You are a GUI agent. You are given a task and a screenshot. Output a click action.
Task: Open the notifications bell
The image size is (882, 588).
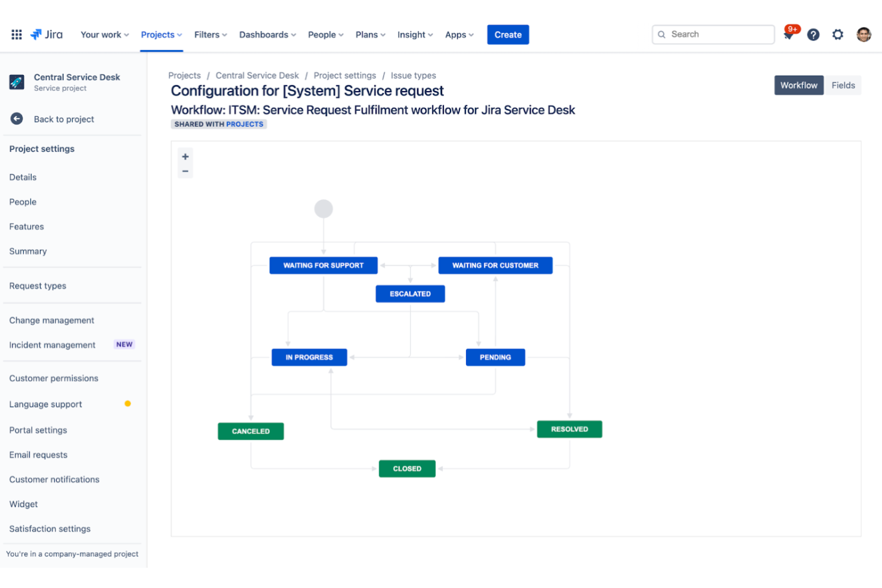coord(788,35)
